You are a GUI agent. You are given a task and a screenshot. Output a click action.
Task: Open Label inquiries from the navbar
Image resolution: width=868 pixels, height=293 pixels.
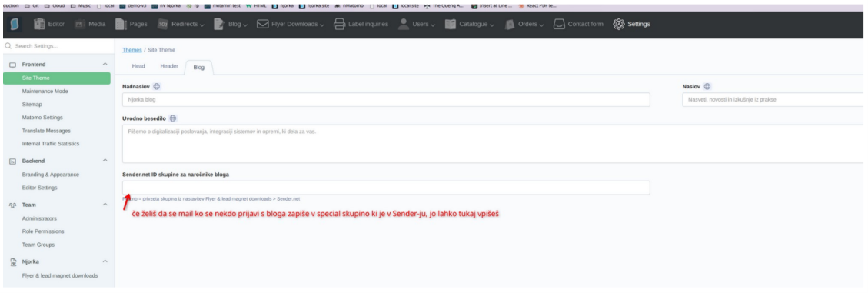pyautogui.click(x=361, y=25)
